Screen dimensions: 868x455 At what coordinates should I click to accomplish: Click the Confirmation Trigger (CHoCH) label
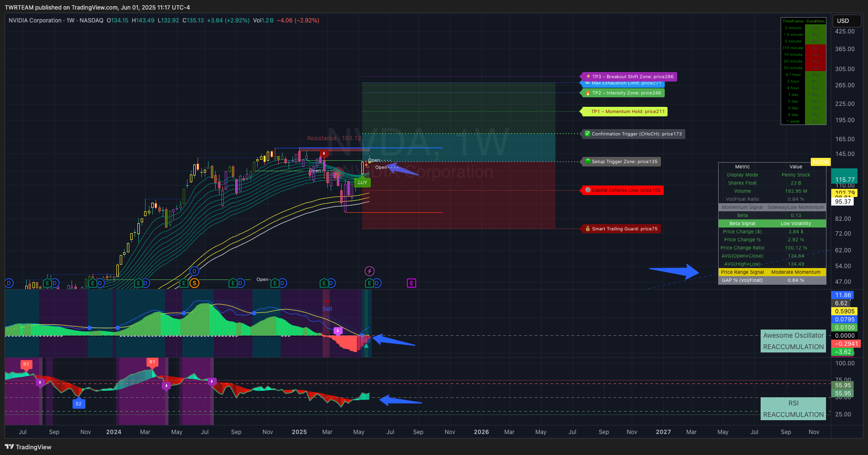point(633,134)
